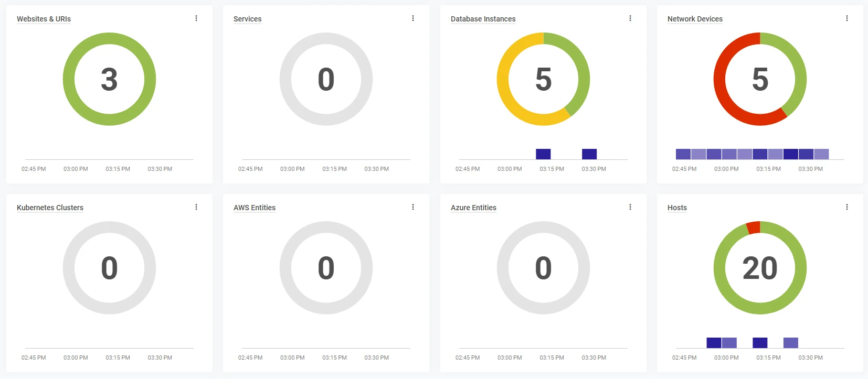Open the Hosts widget kebab menu
Image resolution: width=868 pixels, height=379 pixels.
pyautogui.click(x=847, y=207)
